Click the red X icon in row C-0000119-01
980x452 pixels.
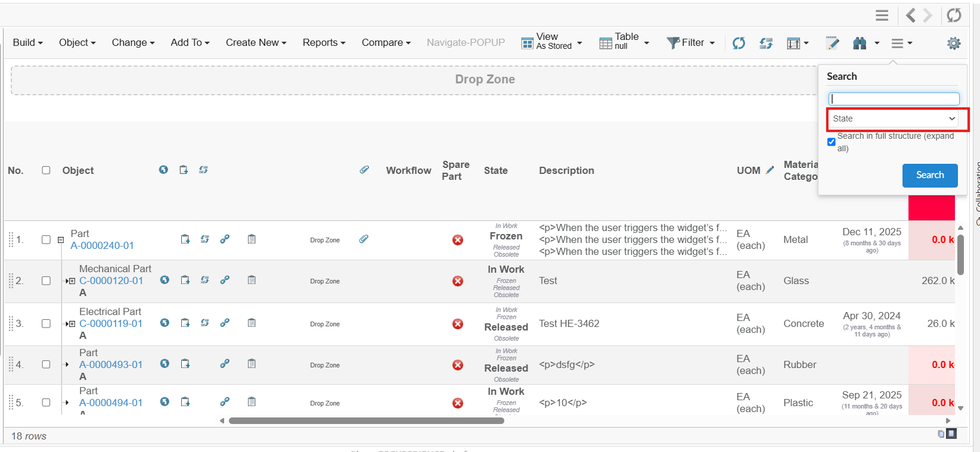click(458, 324)
